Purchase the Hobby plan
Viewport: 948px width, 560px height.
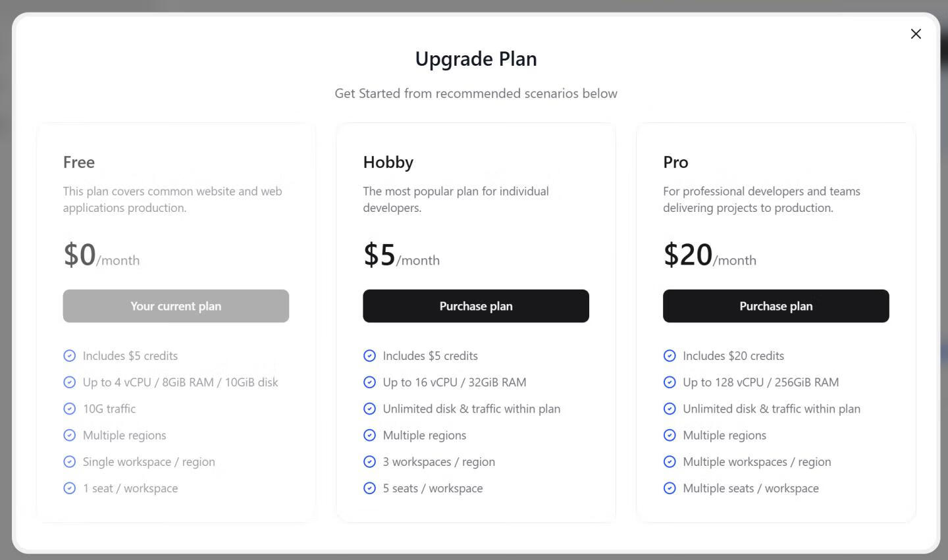coord(475,306)
